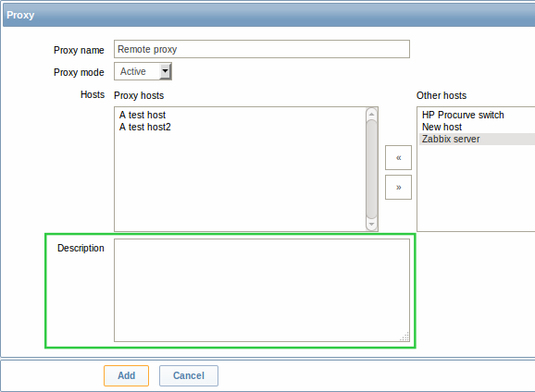Click the Cancel button
Image resolution: width=535 pixels, height=392 pixels.
pos(189,375)
